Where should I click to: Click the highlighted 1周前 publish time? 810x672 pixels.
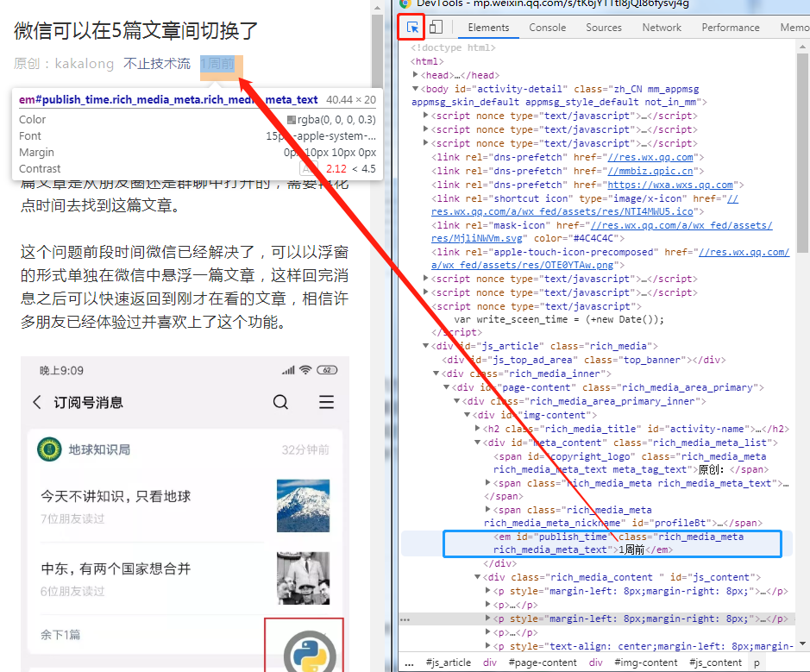(217, 64)
